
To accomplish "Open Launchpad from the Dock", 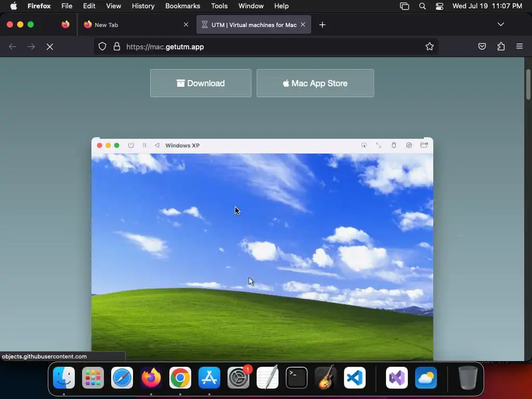I will [93, 378].
